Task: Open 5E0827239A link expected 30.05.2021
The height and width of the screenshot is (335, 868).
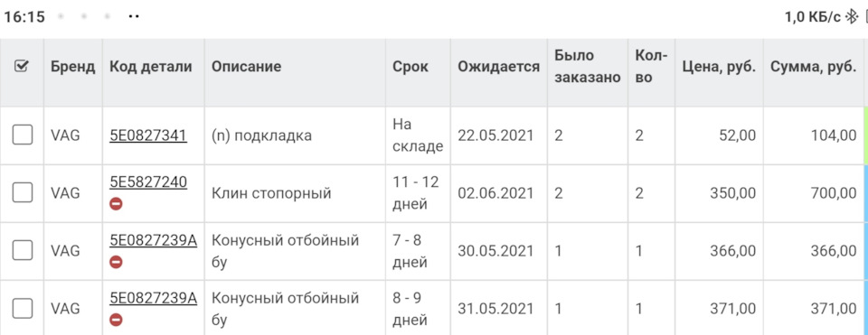Action: pos(154,240)
